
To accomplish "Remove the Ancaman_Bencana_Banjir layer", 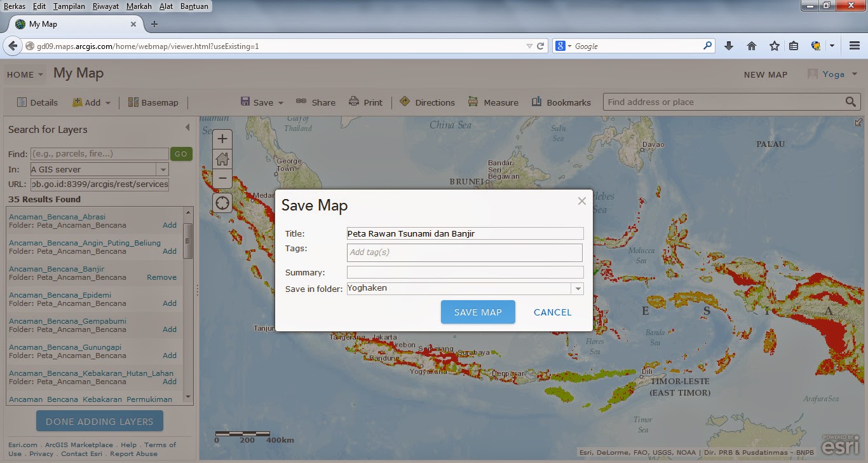I will pos(161,277).
